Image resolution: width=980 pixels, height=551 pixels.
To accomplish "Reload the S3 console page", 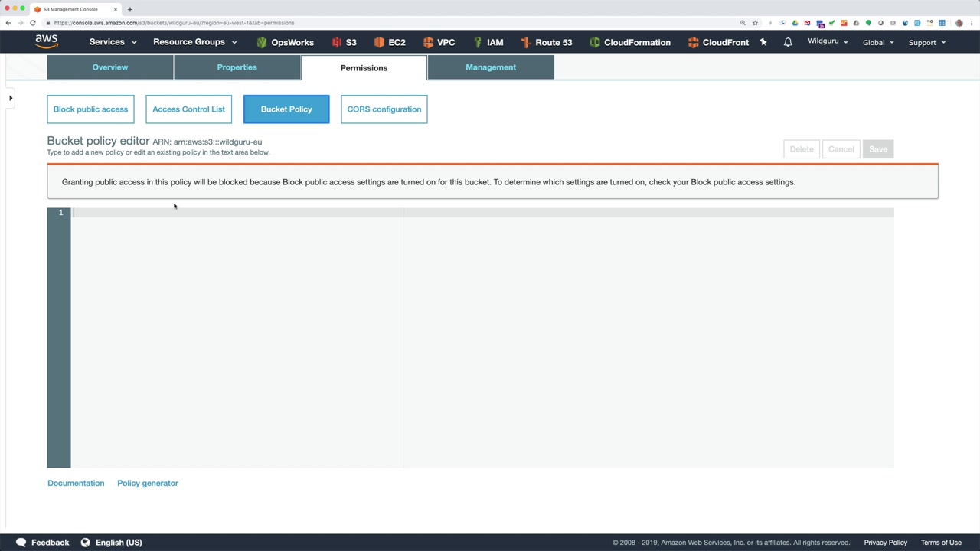I will click(33, 23).
